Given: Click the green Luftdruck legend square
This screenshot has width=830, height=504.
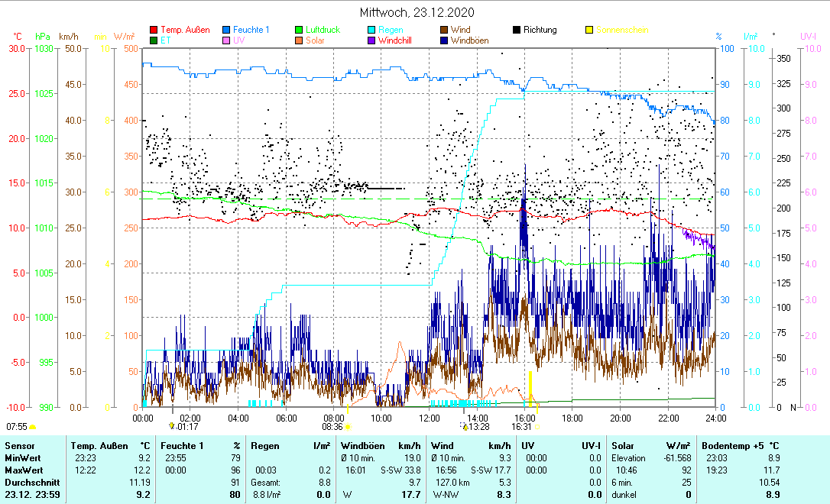Looking at the screenshot, I should click(299, 31).
